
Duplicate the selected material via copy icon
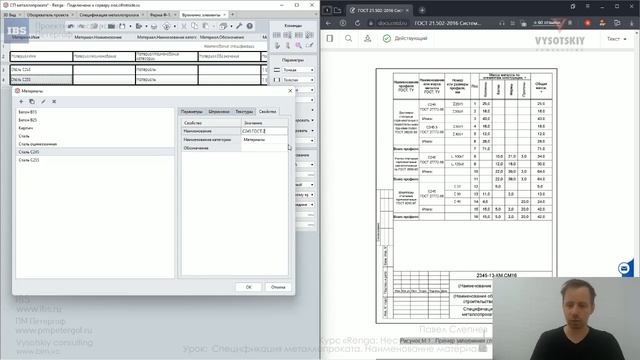[x=32, y=102]
